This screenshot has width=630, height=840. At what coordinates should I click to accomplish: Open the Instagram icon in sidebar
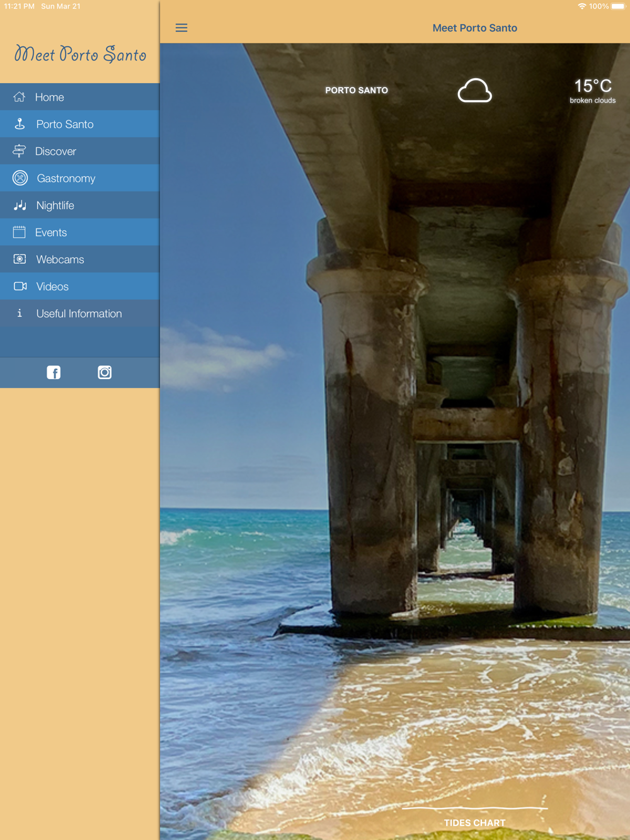(105, 373)
